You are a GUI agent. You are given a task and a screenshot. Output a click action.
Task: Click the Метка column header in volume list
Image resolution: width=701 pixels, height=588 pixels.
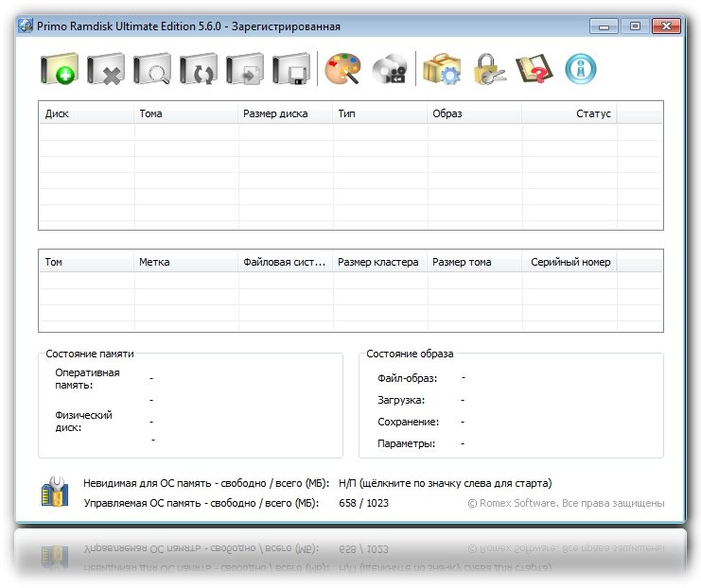coord(185,262)
